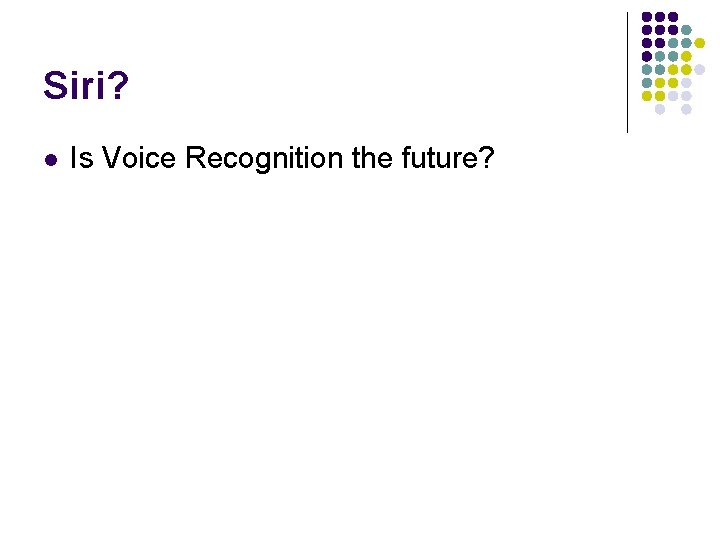This screenshot has width=720, height=540.
Task: Click the top-left purple dot in the grid
Action: 647,17
